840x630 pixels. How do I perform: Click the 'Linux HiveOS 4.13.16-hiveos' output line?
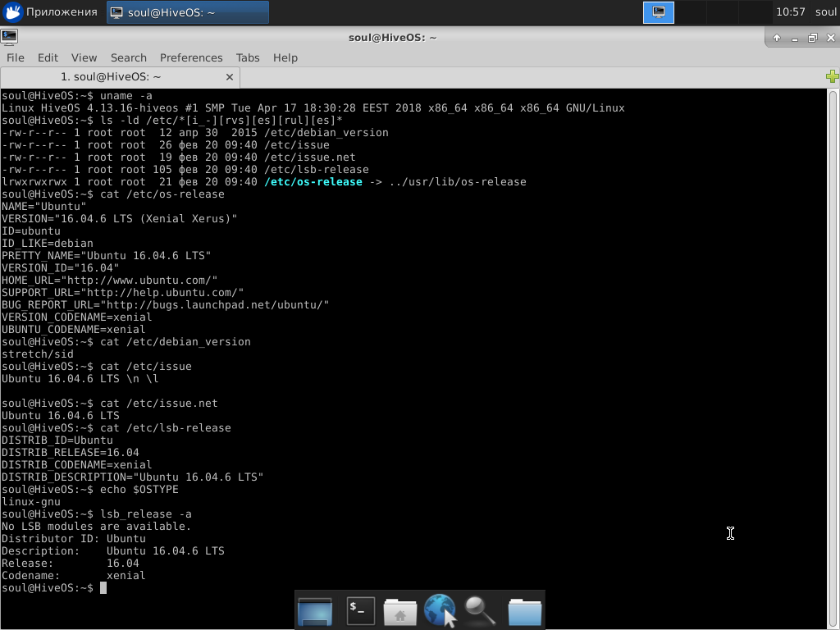click(313, 108)
